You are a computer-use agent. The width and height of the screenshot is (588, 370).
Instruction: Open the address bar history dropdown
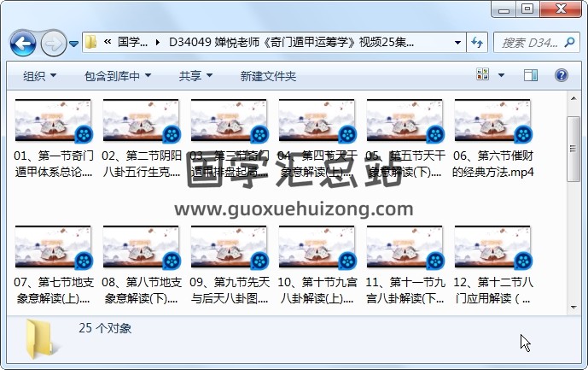[457, 43]
